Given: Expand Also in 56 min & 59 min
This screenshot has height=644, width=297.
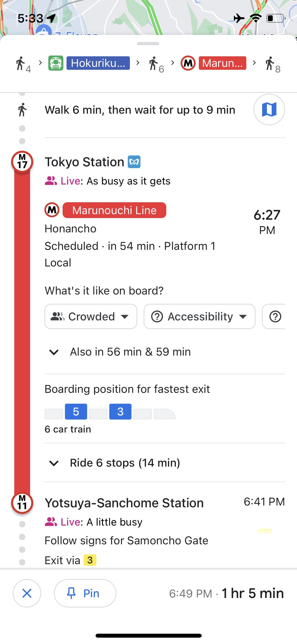Looking at the screenshot, I should [120, 352].
